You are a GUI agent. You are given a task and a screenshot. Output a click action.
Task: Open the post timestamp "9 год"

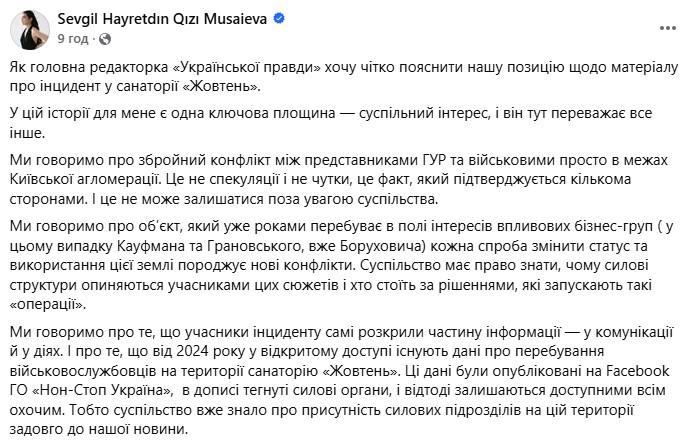point(73,39)
